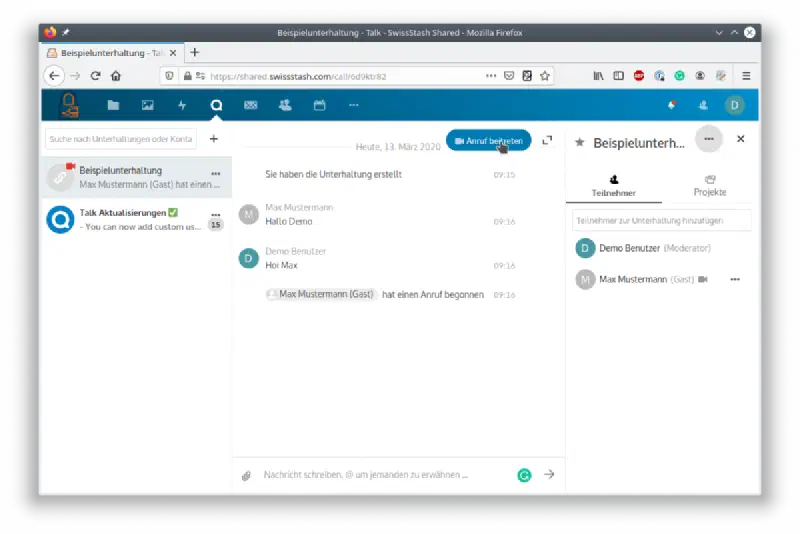Image resolution: width=800 pixels, height=534 pixels.
Task: Attach a file with paperclip icon
Action: click(x=246, y=475)
